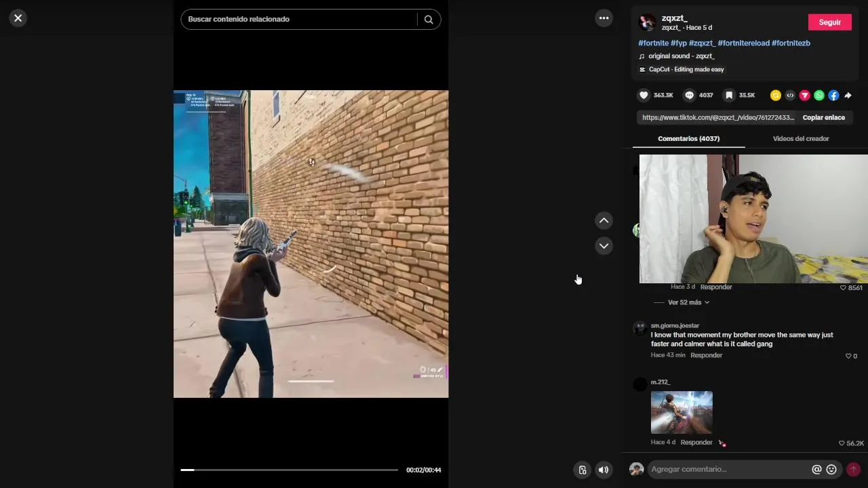Viewport: 868px width, 488px height.
Task: Click own avatar beside comment box
Action: 636,469
